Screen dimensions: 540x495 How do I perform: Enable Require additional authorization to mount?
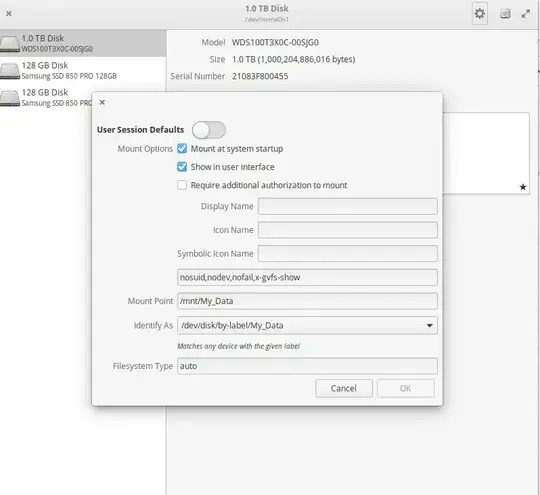click(182, 185)
